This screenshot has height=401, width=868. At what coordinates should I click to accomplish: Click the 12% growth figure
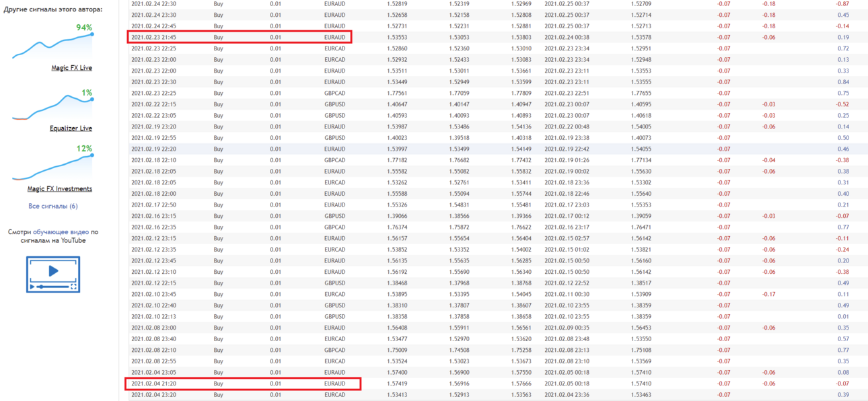point(84,149)
